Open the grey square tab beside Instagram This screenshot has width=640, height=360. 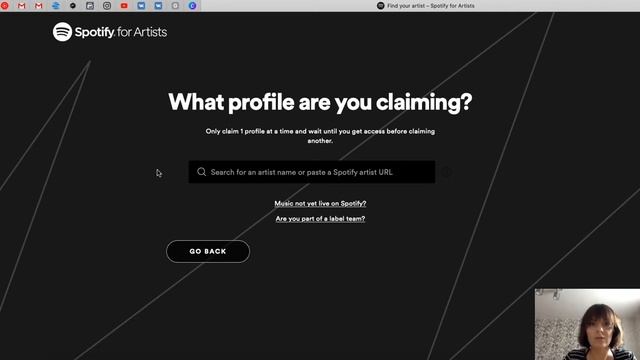click(90, 6)
